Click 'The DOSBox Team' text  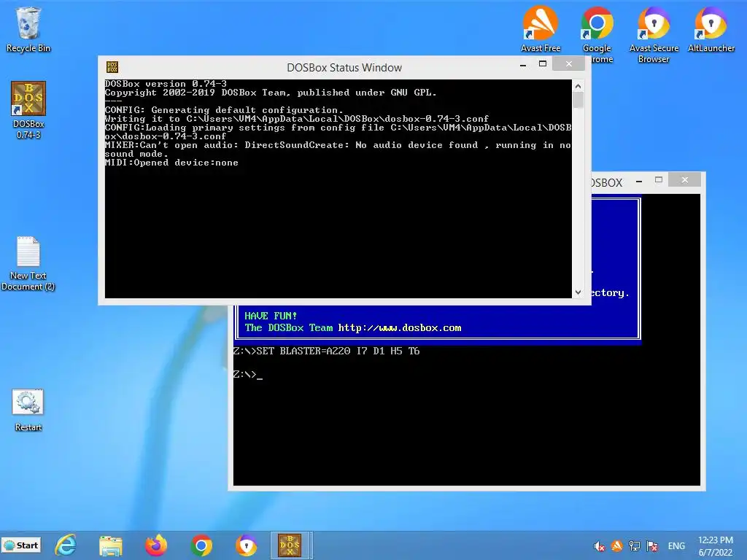pyautogui.click(x=289, y=327)
